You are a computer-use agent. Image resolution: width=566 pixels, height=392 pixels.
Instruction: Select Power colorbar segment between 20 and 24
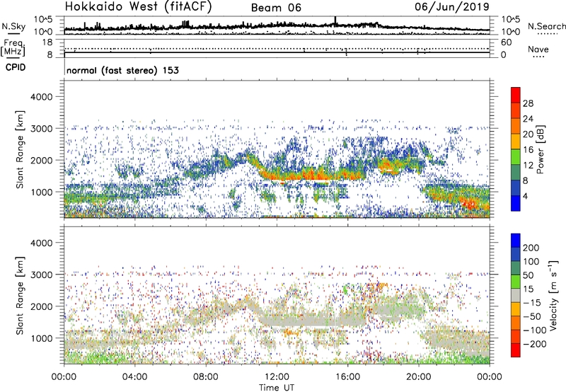[516, 126]
